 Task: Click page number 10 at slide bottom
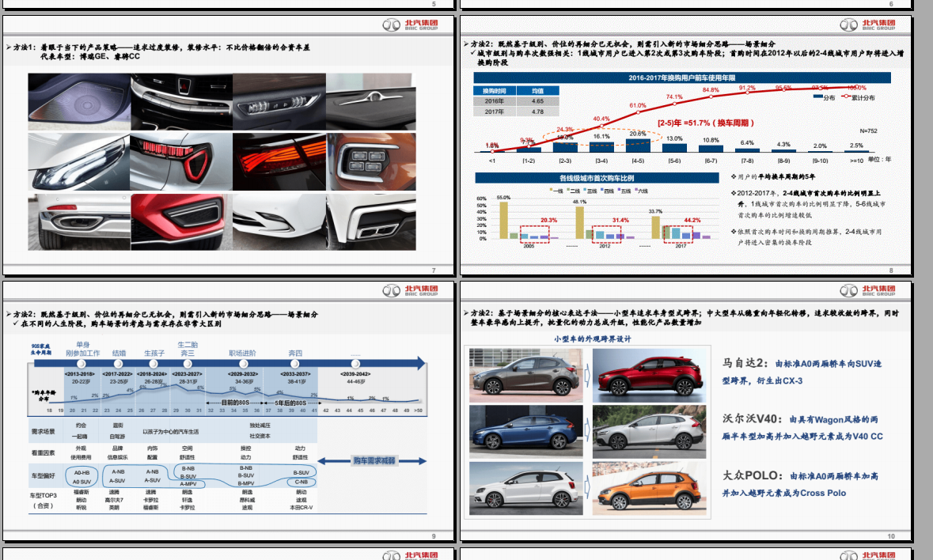tap(891, 536)
